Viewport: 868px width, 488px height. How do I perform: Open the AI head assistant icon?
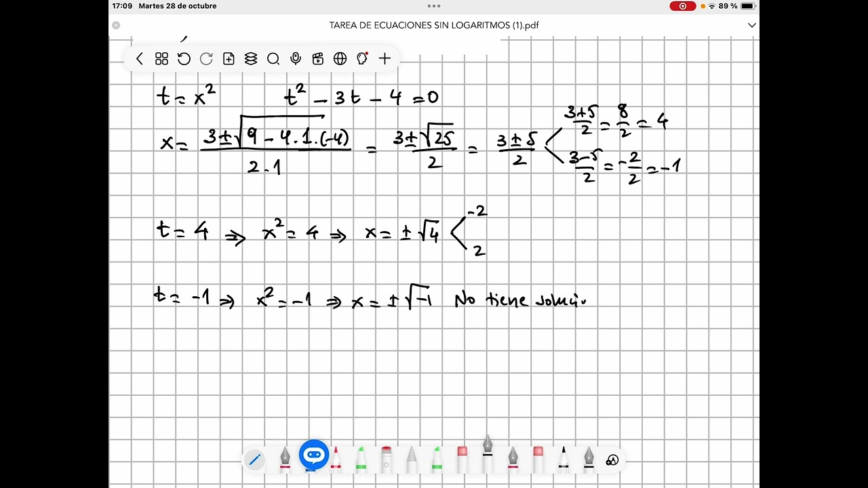362,59
